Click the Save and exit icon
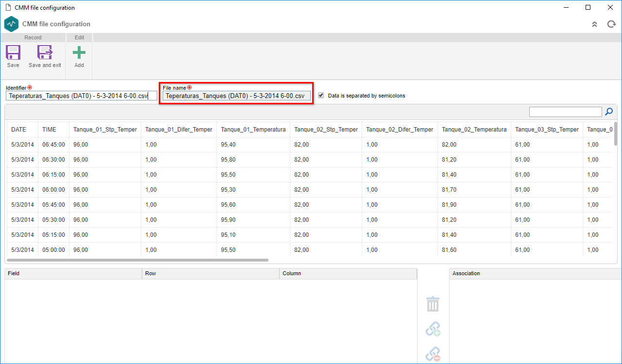The height and width of the screenshot is (364, 622). click(45, 52)
